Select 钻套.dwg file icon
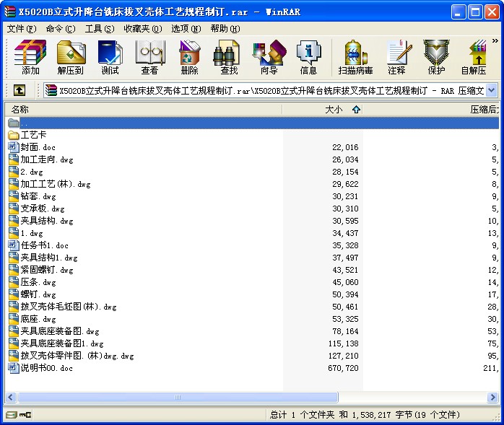The height and width of the screenshot is (425, 504). (13, 196)
